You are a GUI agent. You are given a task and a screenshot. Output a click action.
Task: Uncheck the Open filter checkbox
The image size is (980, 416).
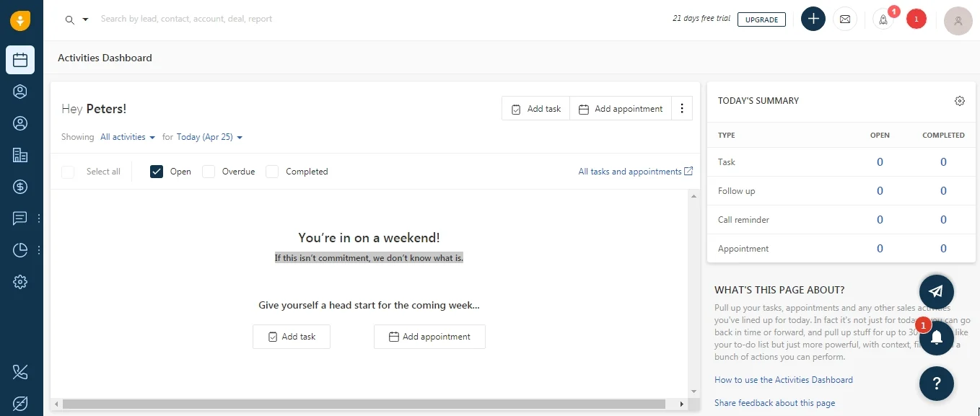(x=157, y=172)
